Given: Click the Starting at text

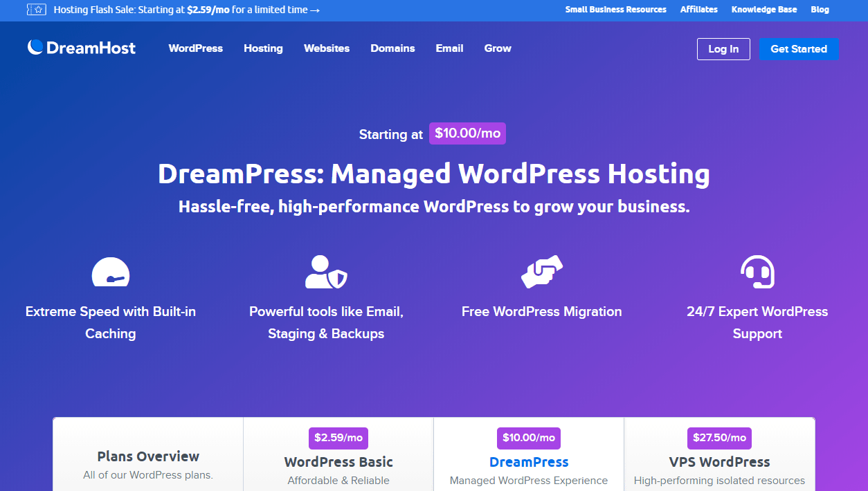Looking at the screenshot, I should [391, 135].
